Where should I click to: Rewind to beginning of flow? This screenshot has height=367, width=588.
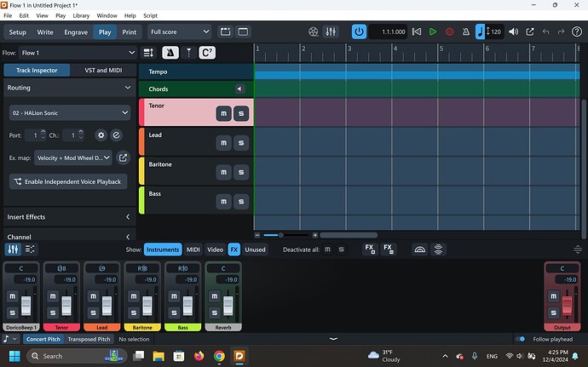(x=417, y=32)
